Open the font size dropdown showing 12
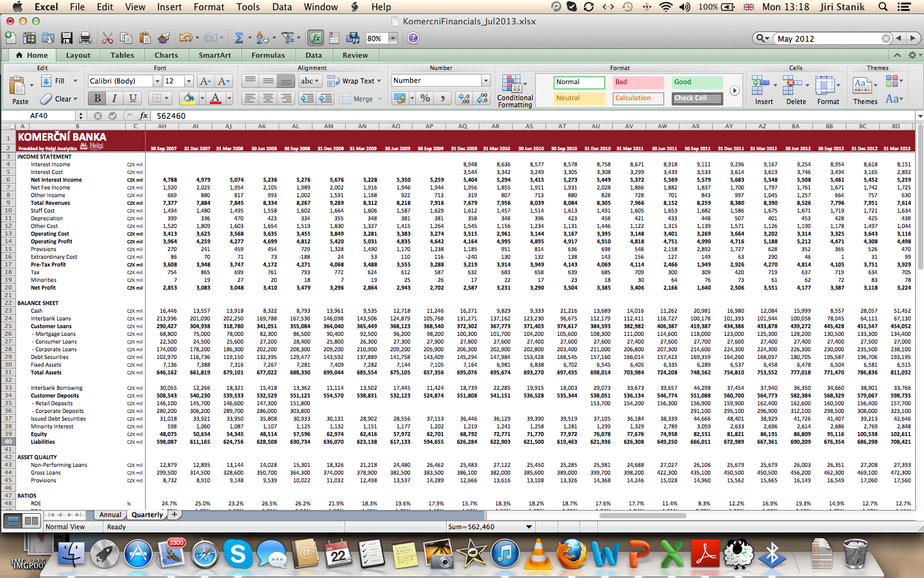This screenshot has height=578, width=924. pyautogui.click(x=189, y=81)
